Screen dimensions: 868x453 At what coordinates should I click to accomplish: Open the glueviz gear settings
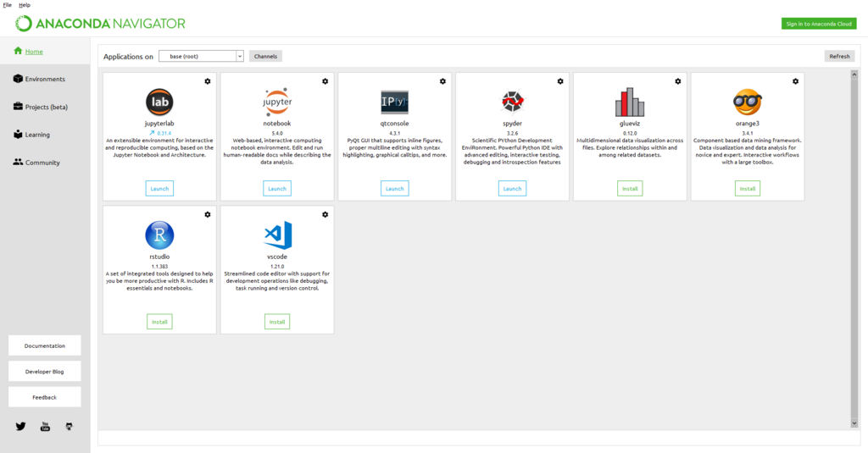pyautogui.click(x=677, y=81)
